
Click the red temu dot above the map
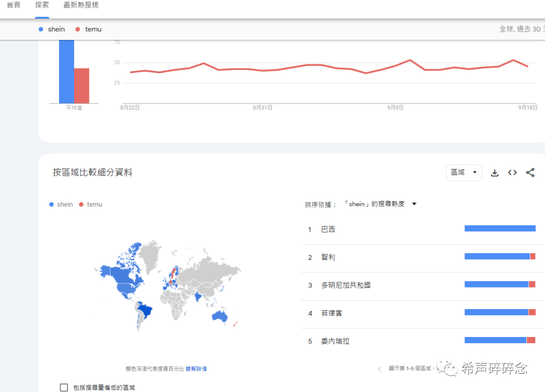click(x=81, y=204)
